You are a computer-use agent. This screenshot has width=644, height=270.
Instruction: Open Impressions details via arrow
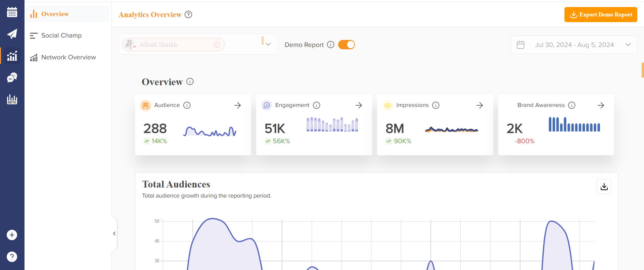[x=479, y=105]
